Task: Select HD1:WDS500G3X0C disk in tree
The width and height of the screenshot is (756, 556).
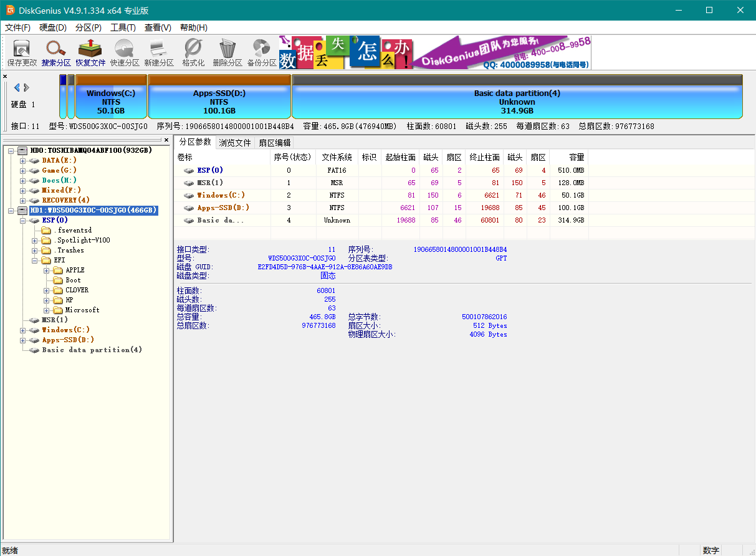Action: tap(93, 210)
